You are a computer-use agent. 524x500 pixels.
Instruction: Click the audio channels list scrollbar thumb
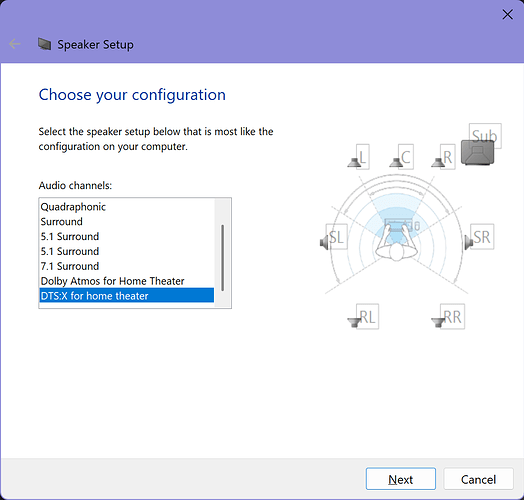[x=223, y=258]
